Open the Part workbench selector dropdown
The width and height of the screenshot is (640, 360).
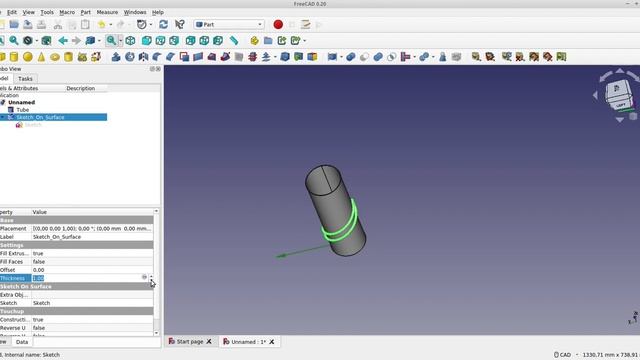click(x=229, y=24)
